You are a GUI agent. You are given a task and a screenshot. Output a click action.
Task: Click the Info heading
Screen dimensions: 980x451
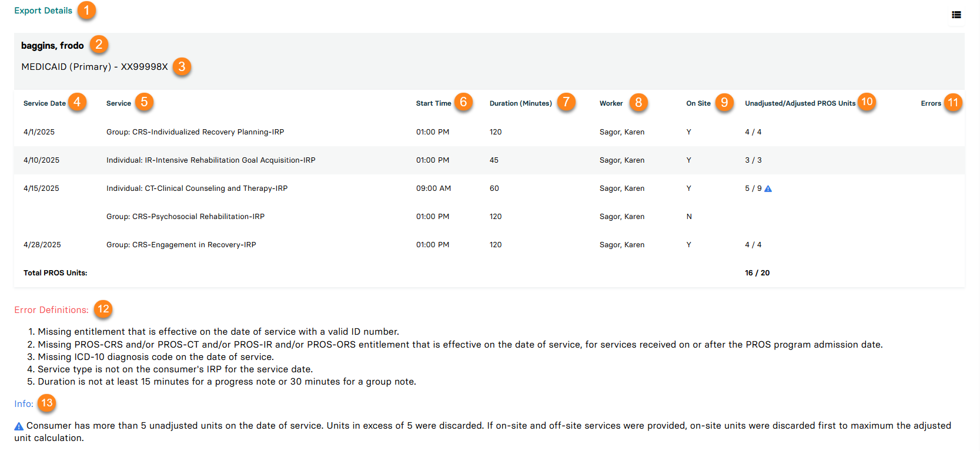(x=24, y=404)
